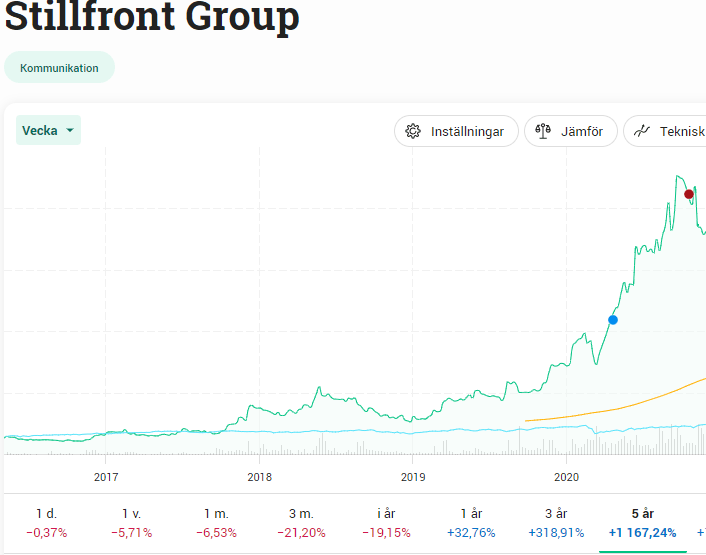The height and width of the screenshot is (555, 706).
Task: Click the Kommunikation sector tag
Action: 59,68
